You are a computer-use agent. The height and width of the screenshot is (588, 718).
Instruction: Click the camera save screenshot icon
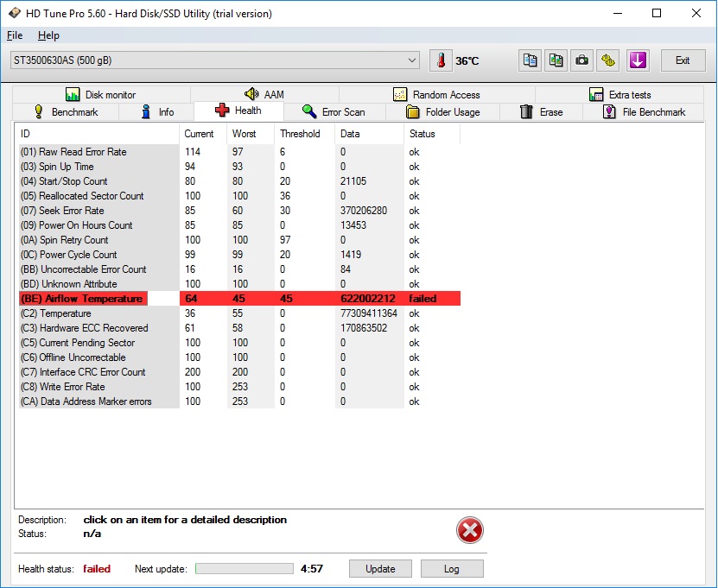pyautogui.click(x=583, y=60)
